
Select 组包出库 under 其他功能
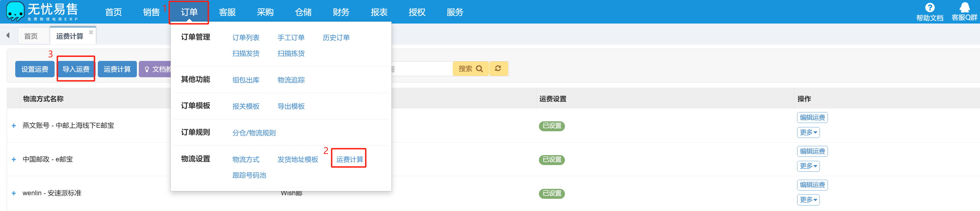click(x=246, y=80)
